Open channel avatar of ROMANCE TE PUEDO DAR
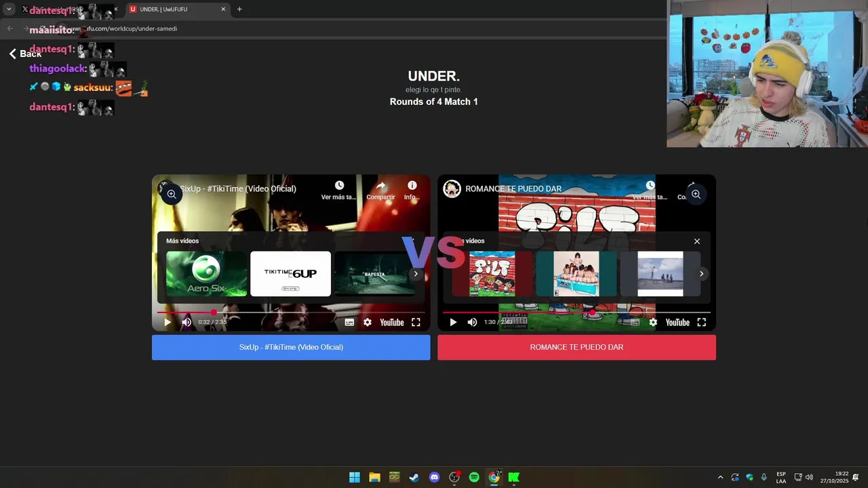The height and width of the screenshot is (488, 868). [x=452, y=188]
